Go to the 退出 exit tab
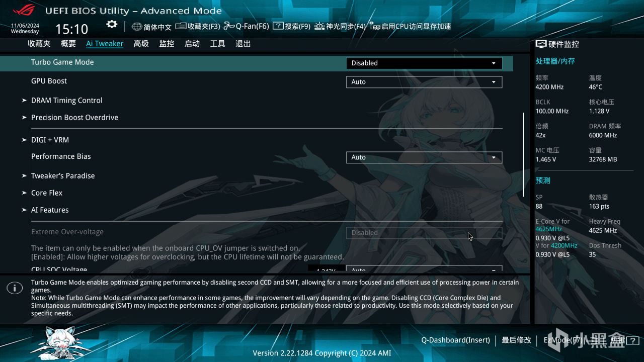Screen dimensions: 644x362 point(243,44)
